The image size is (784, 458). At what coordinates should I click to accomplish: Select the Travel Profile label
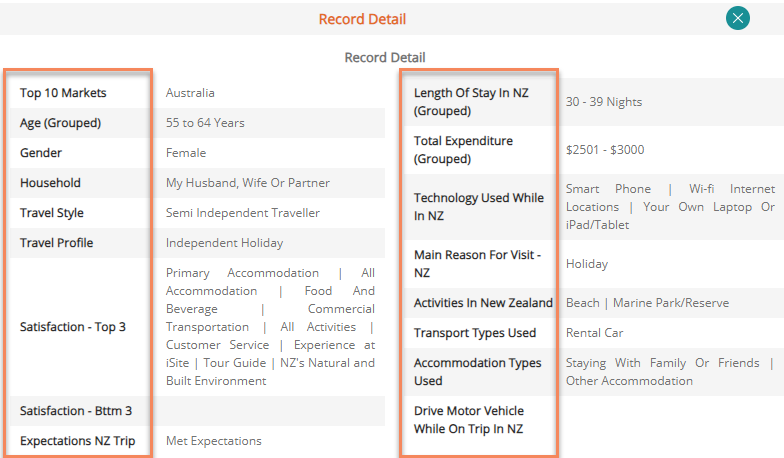click(56, 243)
